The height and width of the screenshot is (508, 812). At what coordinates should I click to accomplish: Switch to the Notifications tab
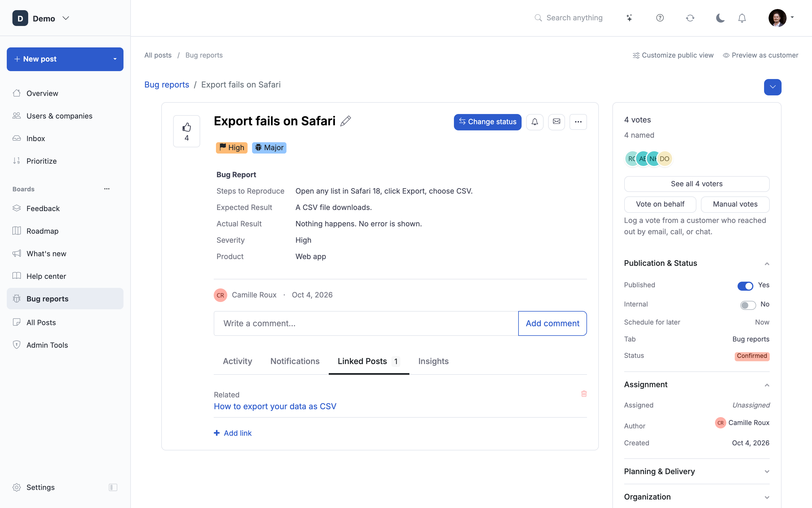pos(295,361)
